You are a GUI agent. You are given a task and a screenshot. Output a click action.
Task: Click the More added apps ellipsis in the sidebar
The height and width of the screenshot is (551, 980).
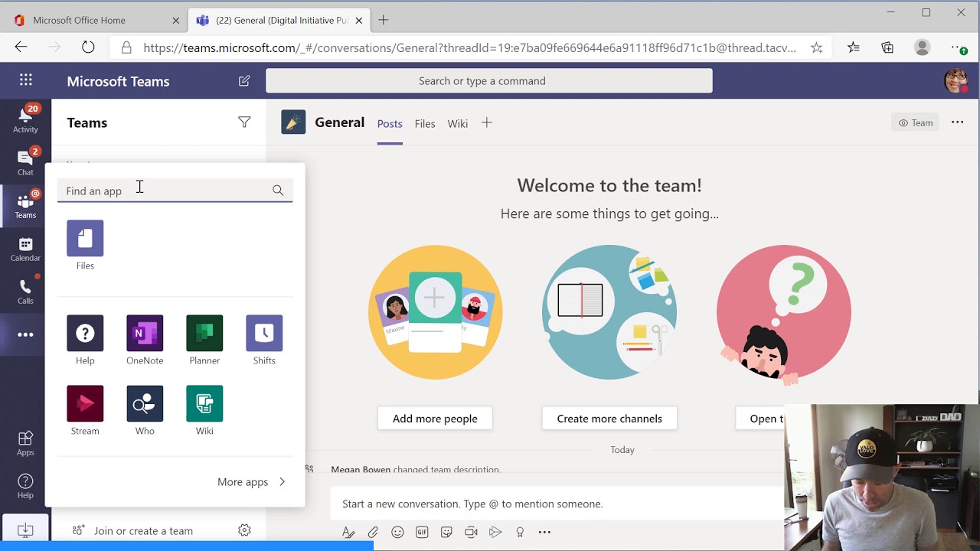click(x=25, y=334)
